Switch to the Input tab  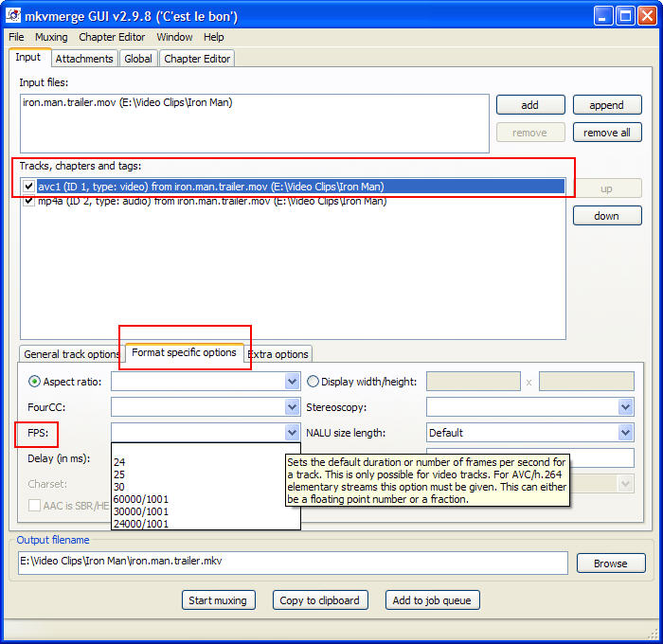pos(28,57)
